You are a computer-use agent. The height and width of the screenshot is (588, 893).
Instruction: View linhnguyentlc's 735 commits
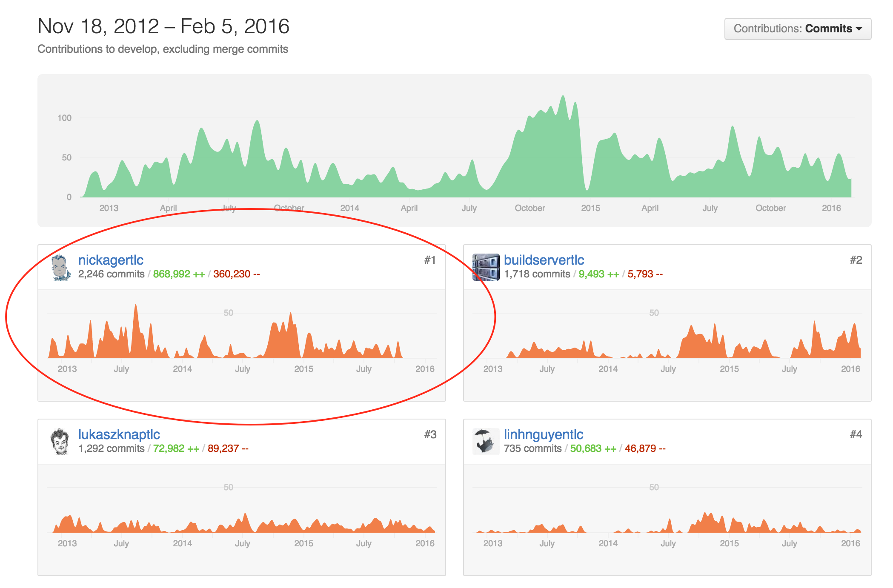tap(532, 449)
